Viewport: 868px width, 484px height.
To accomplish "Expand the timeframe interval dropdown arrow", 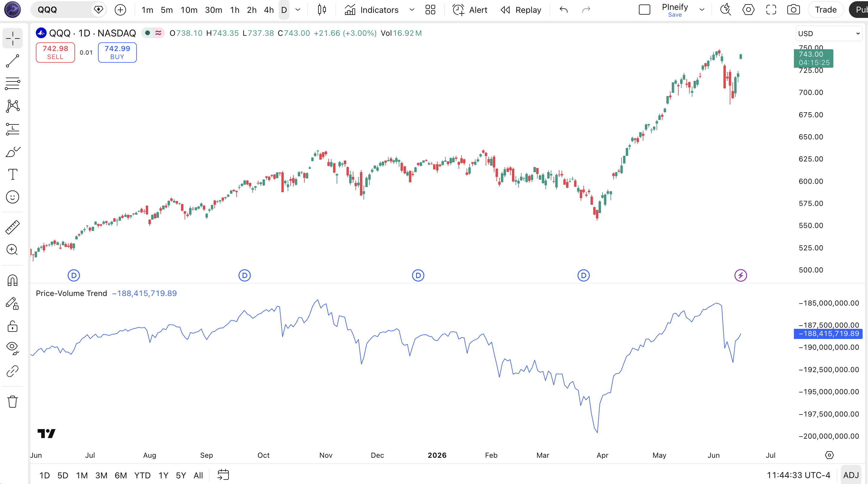I will pos(298,10).
